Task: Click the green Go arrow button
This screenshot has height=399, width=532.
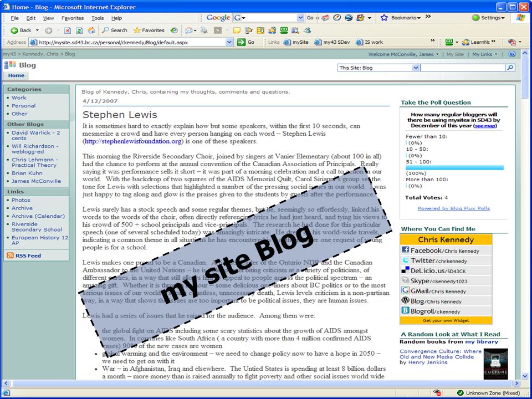Action: [241, 42]
